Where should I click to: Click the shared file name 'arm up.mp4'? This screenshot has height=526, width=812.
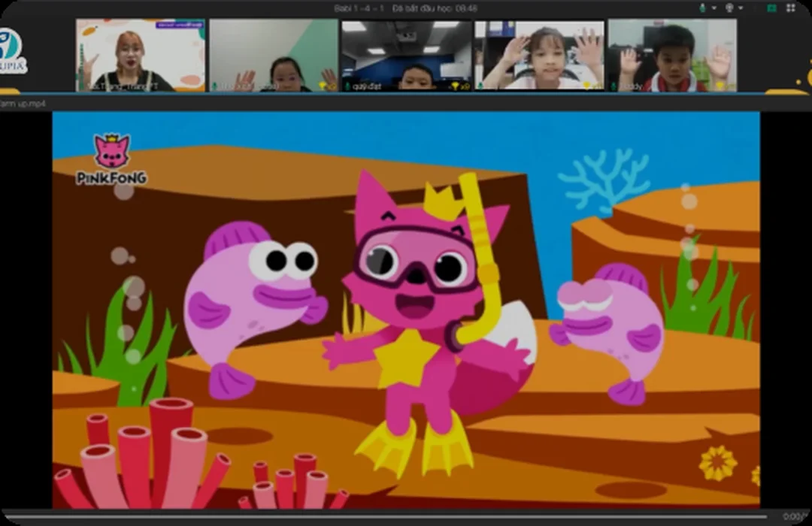pos(23,104)
